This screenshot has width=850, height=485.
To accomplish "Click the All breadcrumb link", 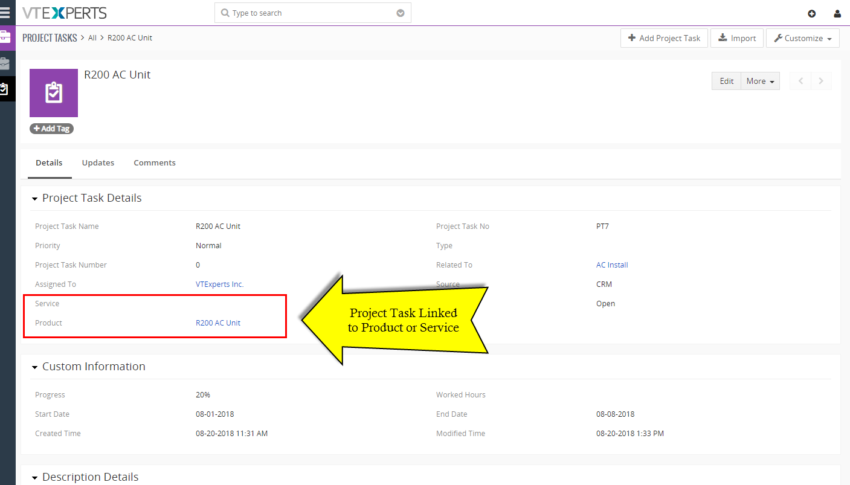I will point(92,38).
